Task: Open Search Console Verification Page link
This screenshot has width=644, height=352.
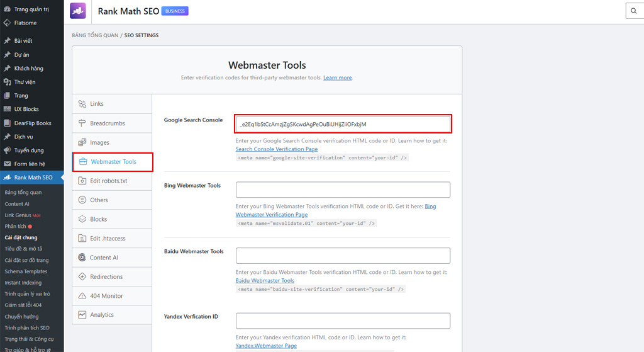Action: pyautogui.click(x=277, y=149)
